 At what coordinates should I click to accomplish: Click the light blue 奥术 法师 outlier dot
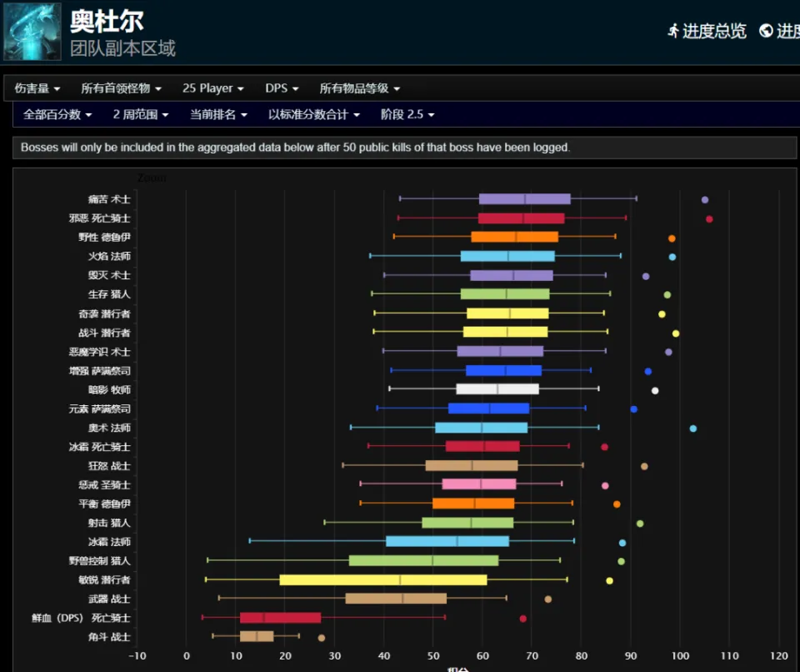click(x=692, y=429)
